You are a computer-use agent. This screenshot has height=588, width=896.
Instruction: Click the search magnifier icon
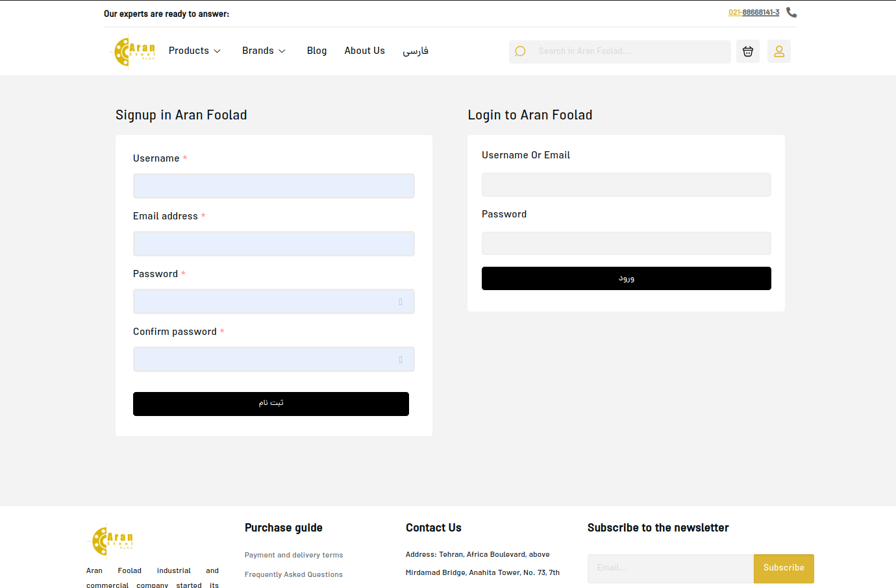520,51
